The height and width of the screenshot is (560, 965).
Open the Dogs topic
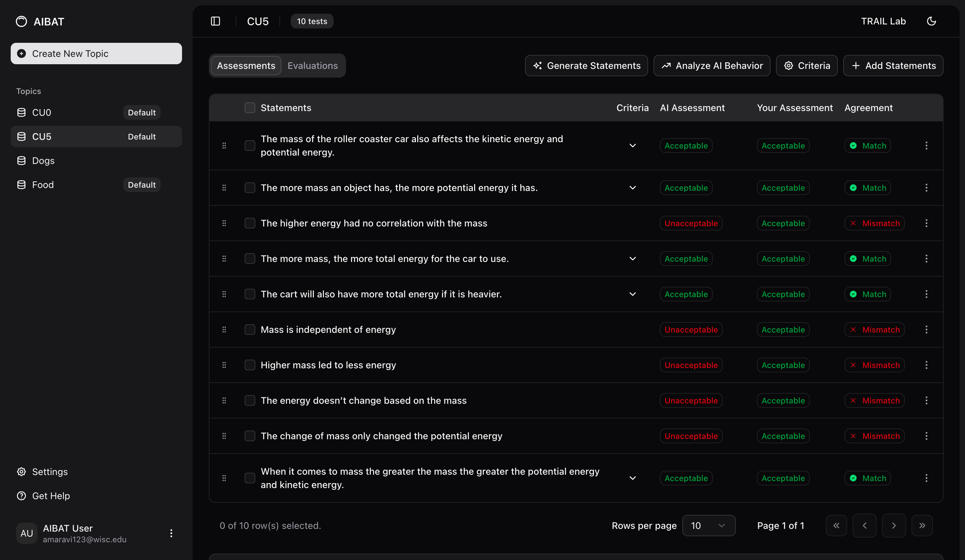tap(43, 160)
